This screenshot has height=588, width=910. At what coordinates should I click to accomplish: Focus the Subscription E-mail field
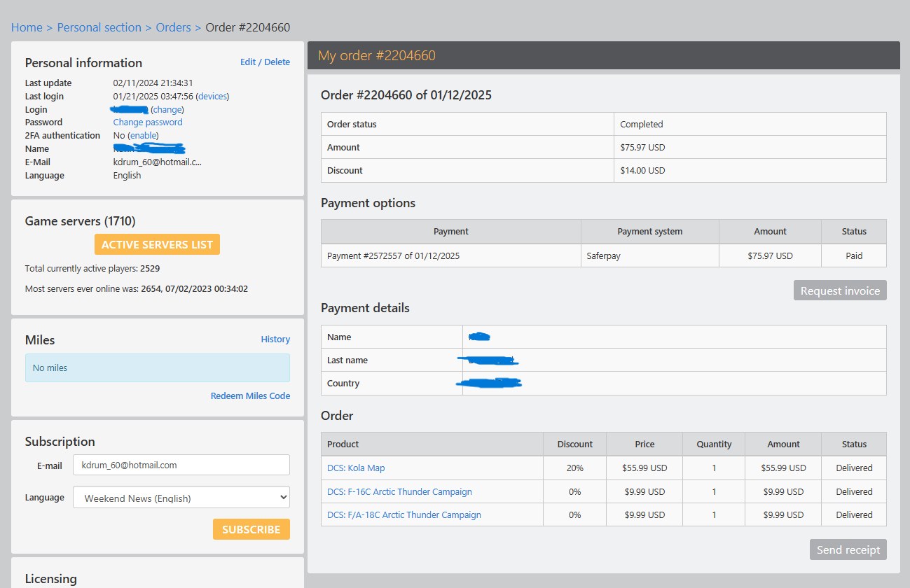[x=181, y=465]
